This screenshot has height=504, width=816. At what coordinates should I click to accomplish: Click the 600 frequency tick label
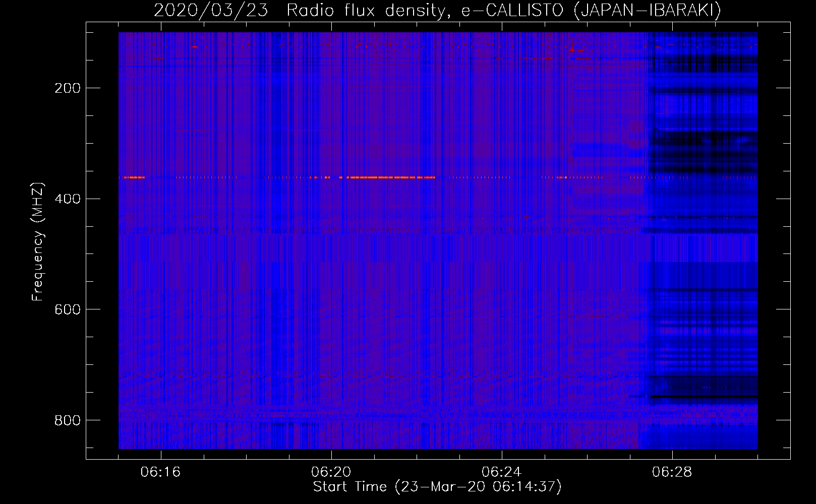click(68, 309)
